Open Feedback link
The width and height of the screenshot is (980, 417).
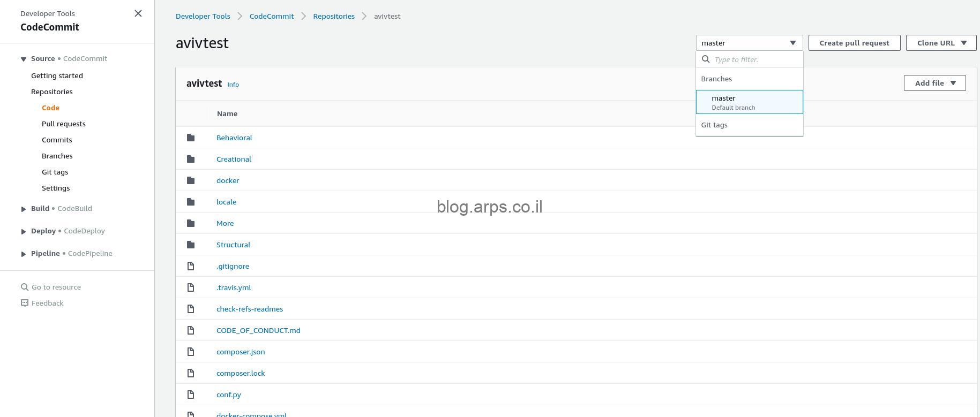47,303
